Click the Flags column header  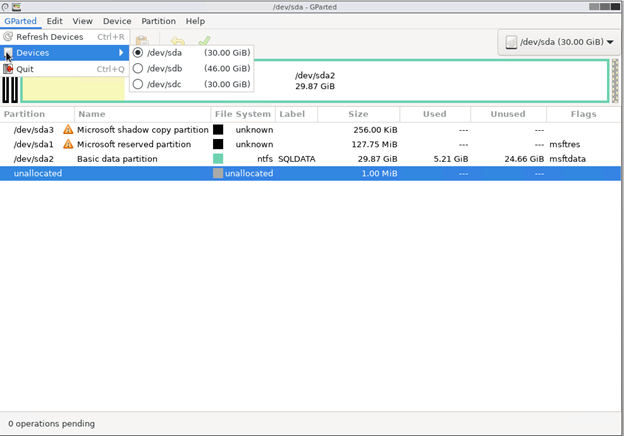point(583,114)
